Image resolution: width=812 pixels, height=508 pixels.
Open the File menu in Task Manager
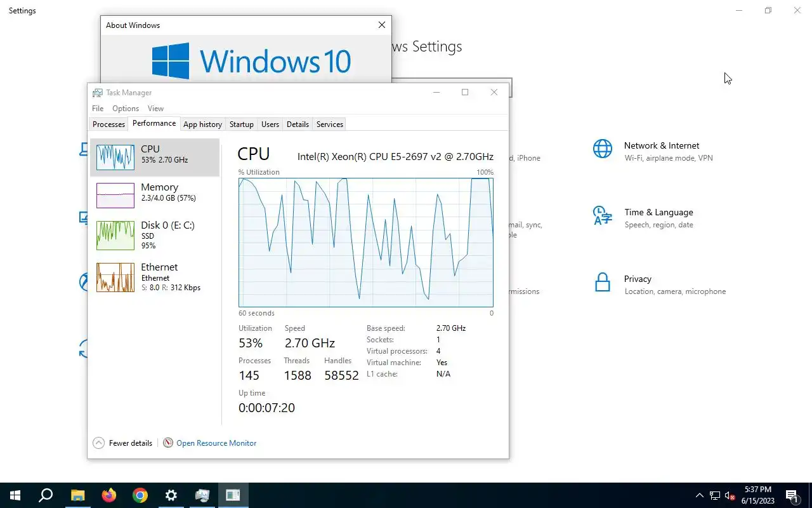pos(98,109)
